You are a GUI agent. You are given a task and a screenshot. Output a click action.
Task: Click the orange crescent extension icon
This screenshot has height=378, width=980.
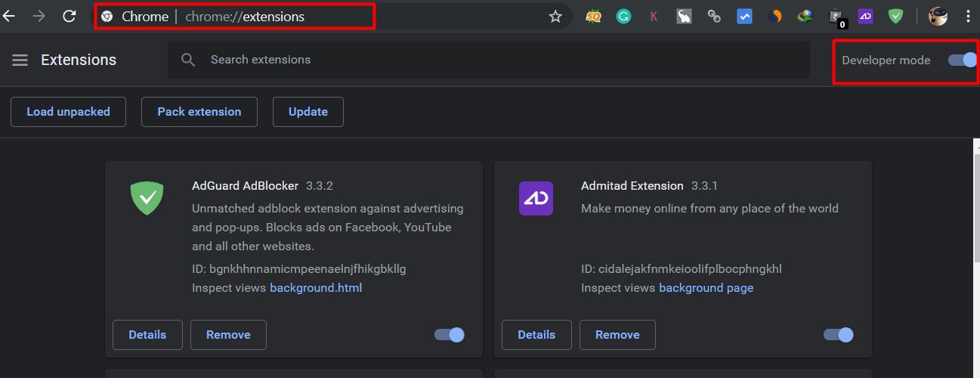point(774,16)
